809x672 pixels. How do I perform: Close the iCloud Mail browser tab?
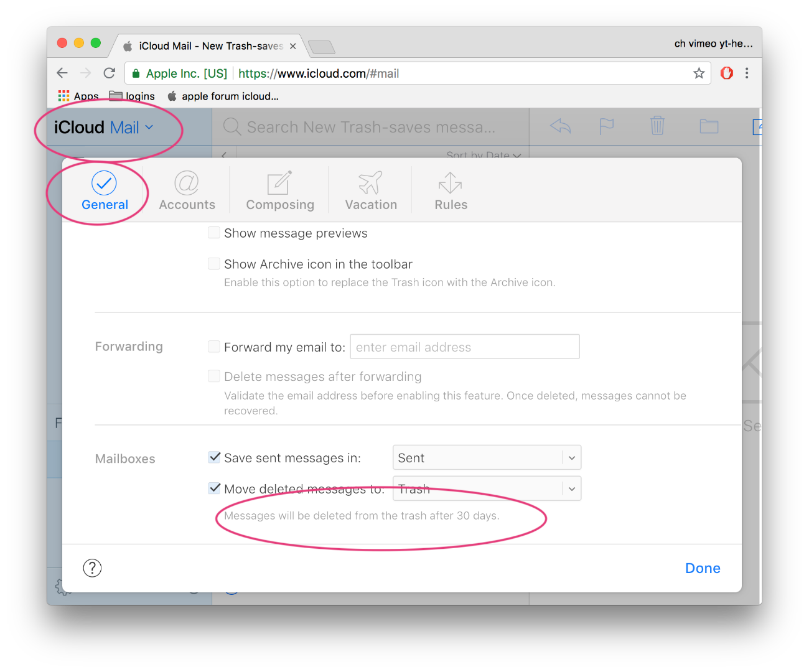[292, 46]
